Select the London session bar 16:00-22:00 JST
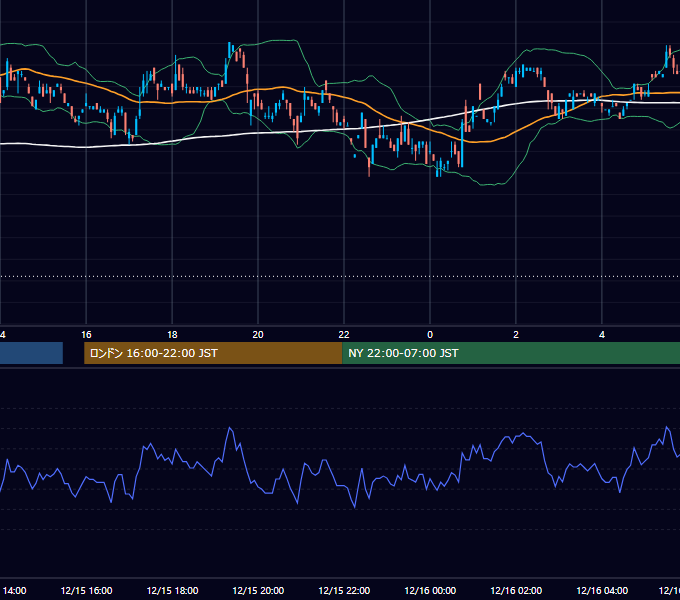This screenshot has height=600, width=680. 213,353
